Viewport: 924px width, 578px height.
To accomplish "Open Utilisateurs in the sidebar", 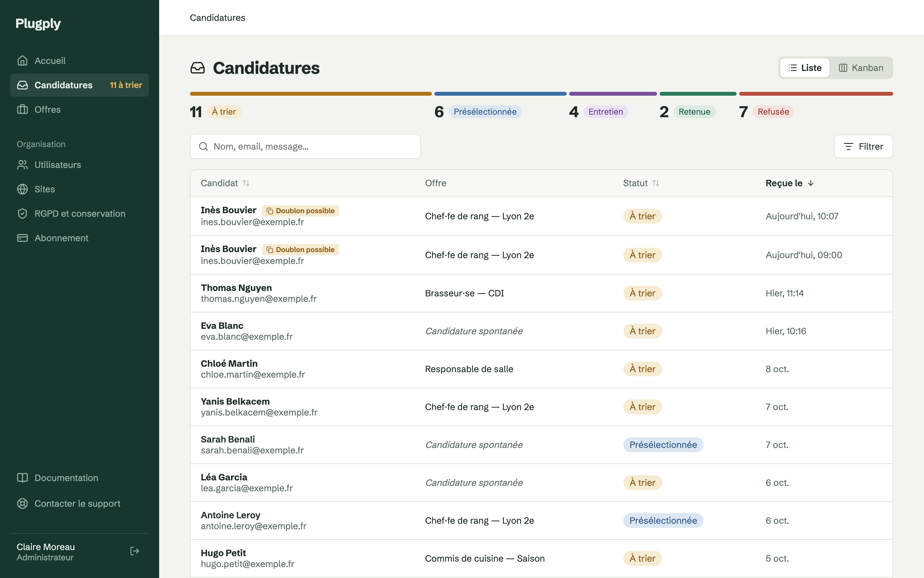I will 80,165.
